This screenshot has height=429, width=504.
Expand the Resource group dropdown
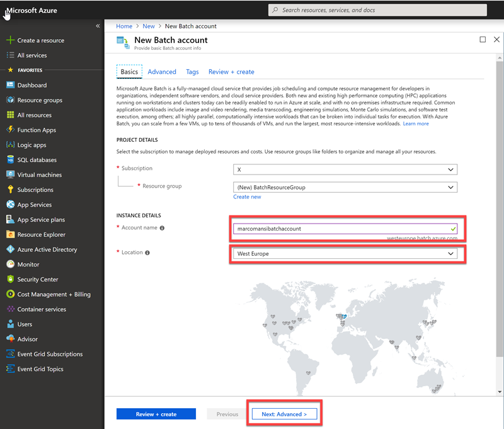[x=345, y=187]
